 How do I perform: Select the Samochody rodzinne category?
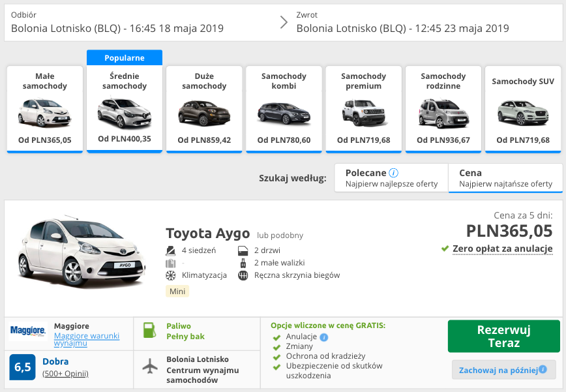pyautogui.click(x=443, y=109)
